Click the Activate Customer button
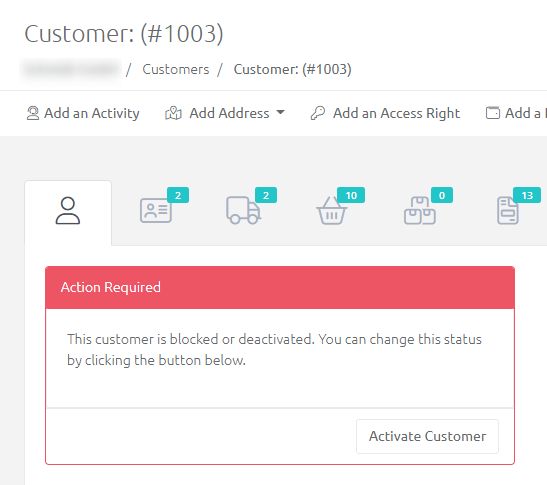 [x=427, y=436]
